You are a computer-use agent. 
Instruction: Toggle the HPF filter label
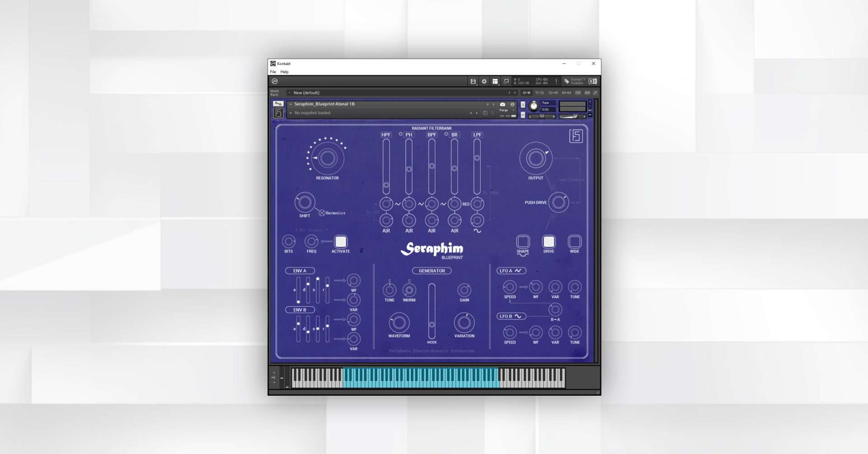(x=386, y=135)
